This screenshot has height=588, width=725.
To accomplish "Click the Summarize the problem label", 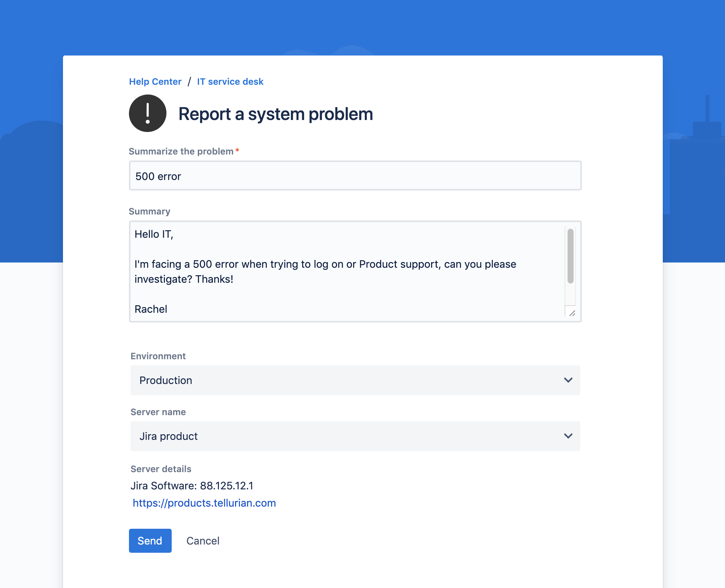I will tap(181, 151).
